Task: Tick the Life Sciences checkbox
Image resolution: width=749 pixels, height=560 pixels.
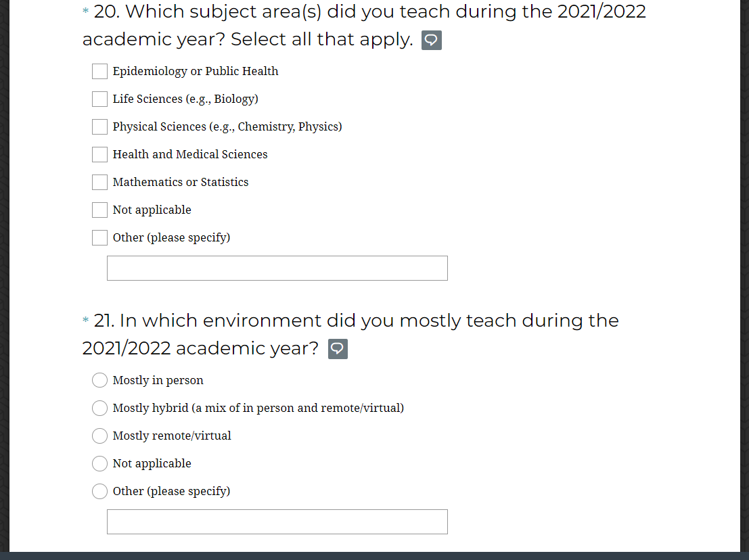Action: (100, 99)
